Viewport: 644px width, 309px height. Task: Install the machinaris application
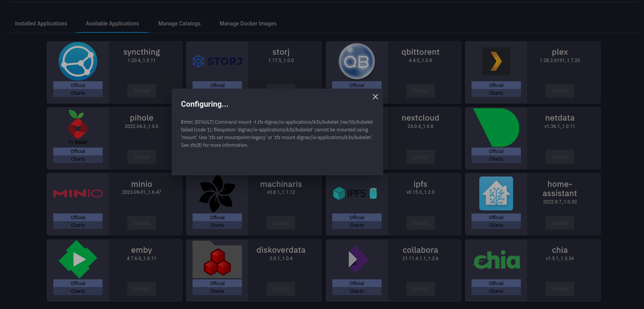point(281,223)
